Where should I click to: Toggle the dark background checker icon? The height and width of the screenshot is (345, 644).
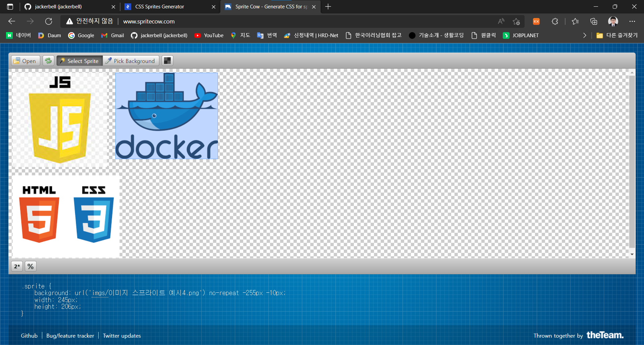pos(167,61)
